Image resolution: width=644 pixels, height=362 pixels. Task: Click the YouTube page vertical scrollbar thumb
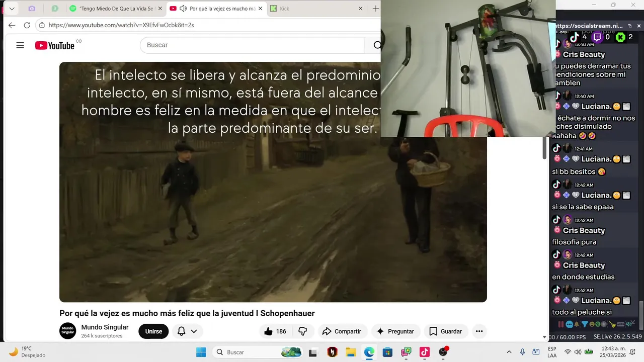[x=544, y=148]
